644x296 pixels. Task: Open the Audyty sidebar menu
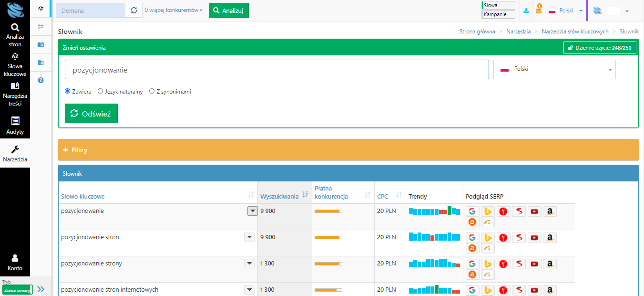[15, 126]
